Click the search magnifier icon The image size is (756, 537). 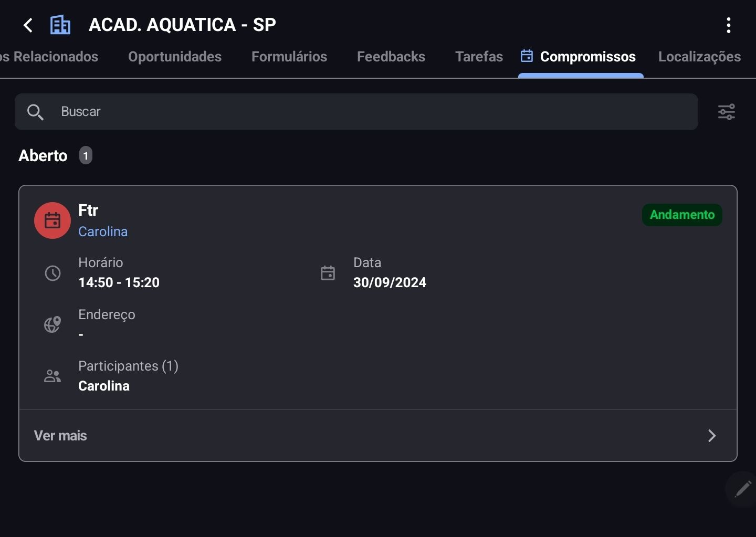(x=35, y=112)
